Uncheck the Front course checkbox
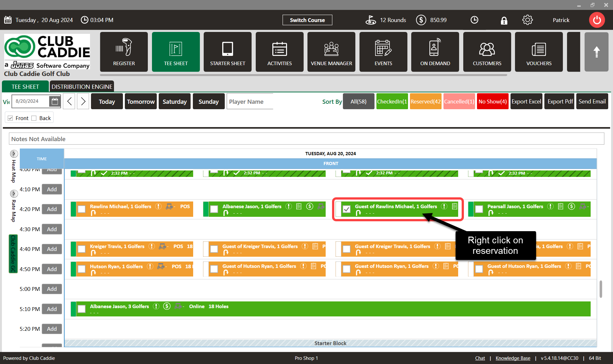Image resolution: width=613 pixels, height=364 pixels. (x=11, y=118)
